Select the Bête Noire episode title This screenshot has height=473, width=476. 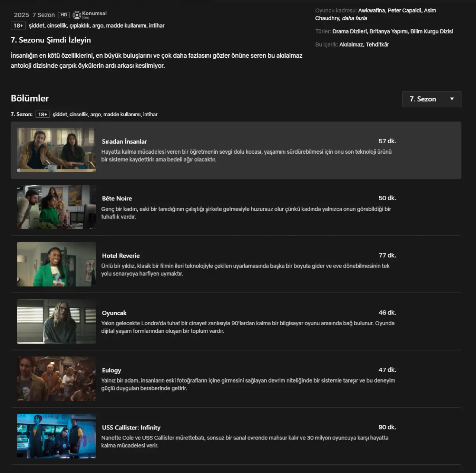coord(117,198)
